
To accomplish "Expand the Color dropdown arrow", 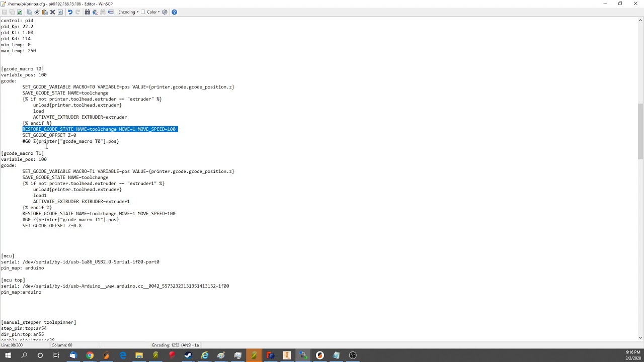I will click(159, 12).
